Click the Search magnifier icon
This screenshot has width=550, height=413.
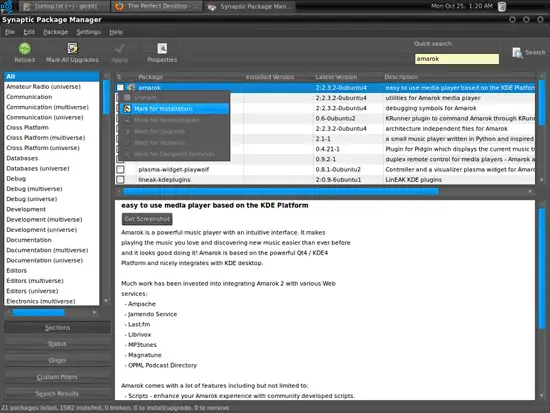pos(517,53)
